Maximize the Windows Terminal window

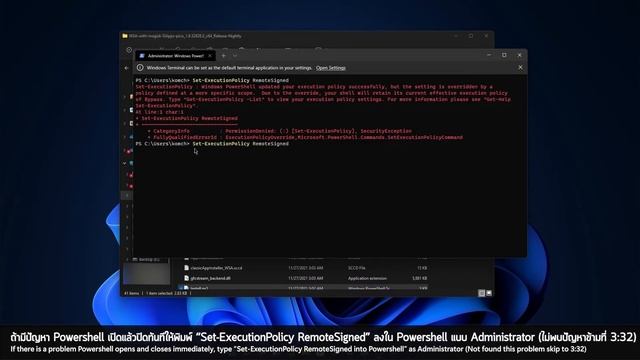coord(504,55)
